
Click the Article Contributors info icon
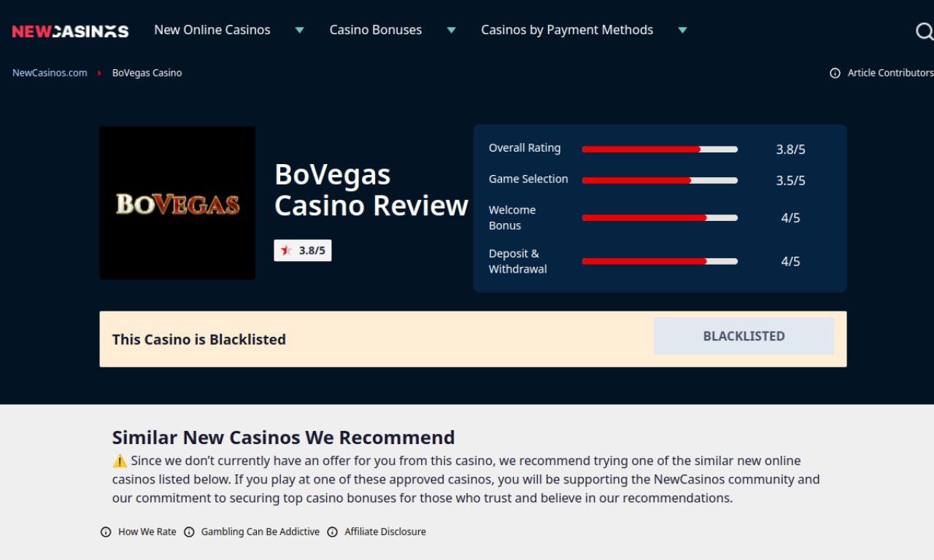[835, 73]
